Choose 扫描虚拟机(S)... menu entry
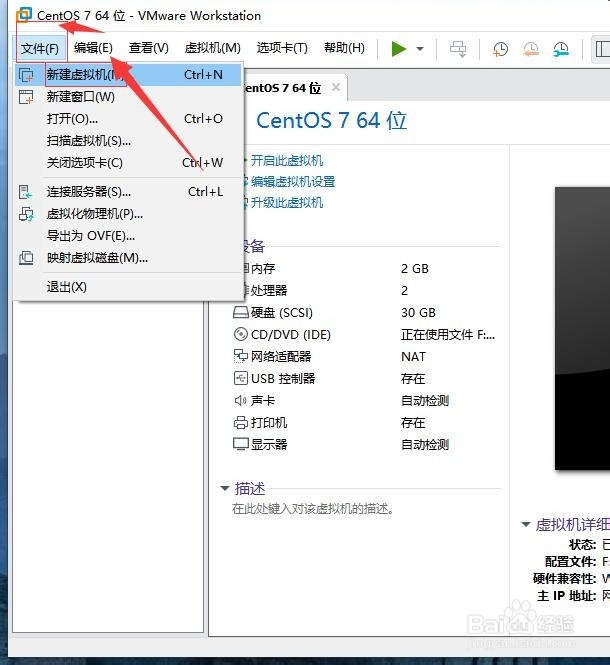Image resolution: width=610 pixels, height=665 pixels. [128, 141]
